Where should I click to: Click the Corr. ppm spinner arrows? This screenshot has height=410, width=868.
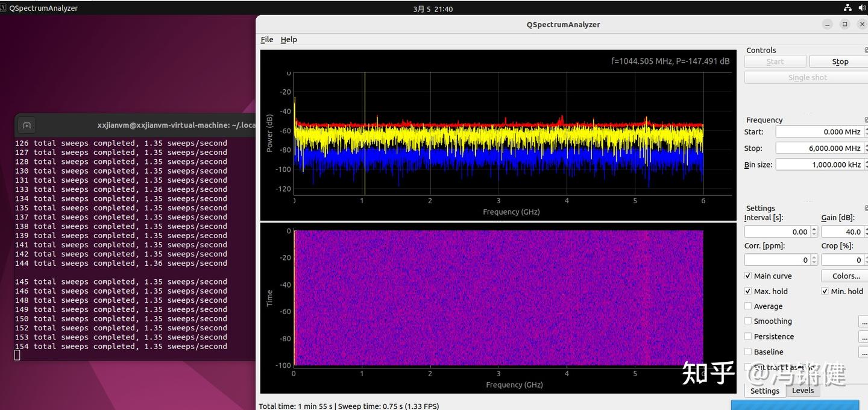pos(814,260)
